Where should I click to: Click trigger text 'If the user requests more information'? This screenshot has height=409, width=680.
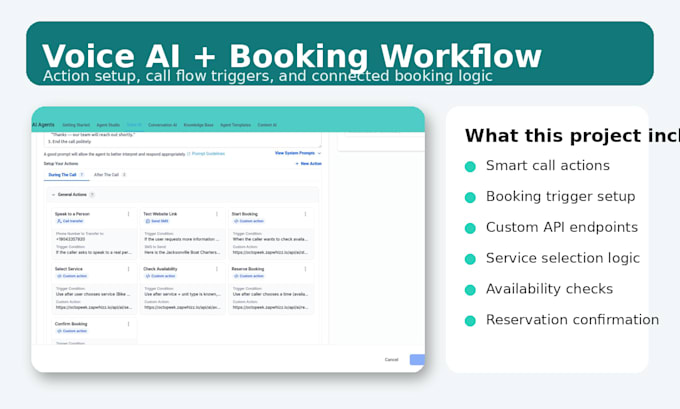(182, 239)
